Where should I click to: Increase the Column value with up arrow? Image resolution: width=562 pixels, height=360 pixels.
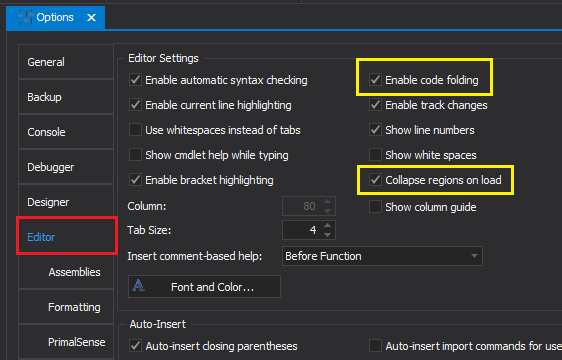pos(328,202)
